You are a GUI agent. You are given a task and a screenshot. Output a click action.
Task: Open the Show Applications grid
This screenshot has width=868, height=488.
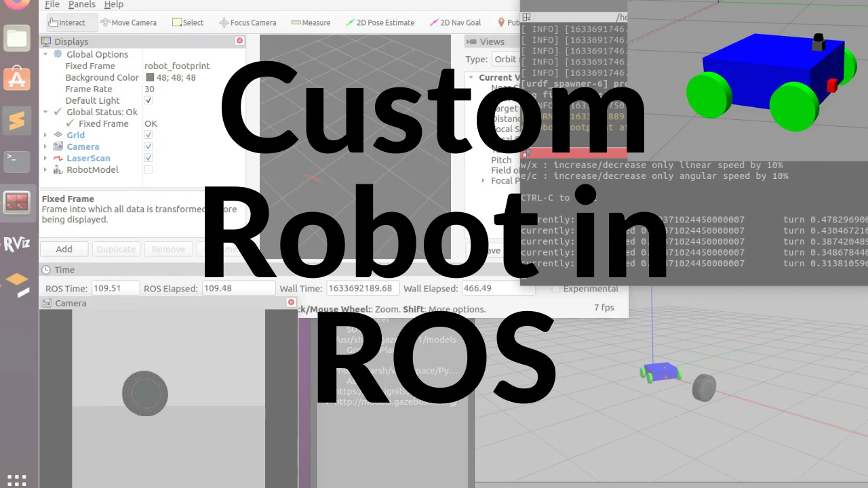click(x=17, y=480)
